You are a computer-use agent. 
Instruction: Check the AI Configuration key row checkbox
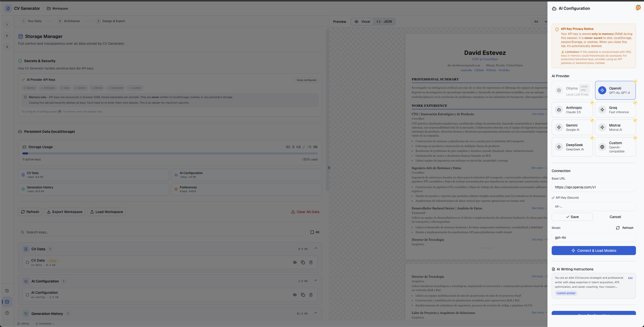click(27, 295)
